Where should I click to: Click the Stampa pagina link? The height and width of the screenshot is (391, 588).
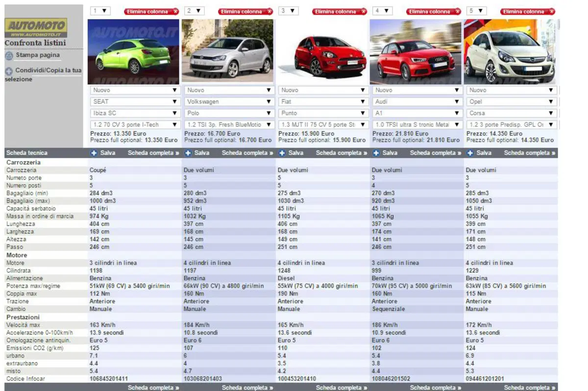(38, 55)
